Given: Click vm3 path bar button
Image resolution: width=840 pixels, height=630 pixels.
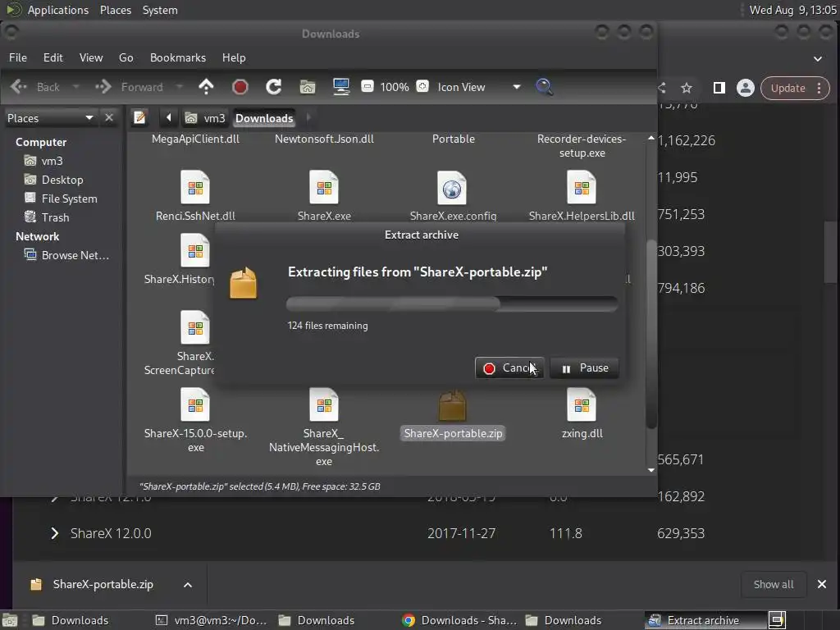Looking at the screenshot, I should (205, 118).
